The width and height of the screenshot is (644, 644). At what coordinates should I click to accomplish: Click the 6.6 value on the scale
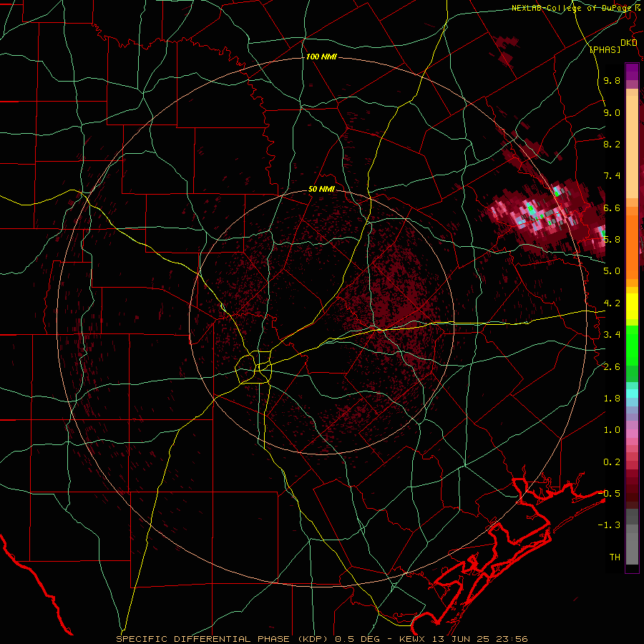click(612, 208)
